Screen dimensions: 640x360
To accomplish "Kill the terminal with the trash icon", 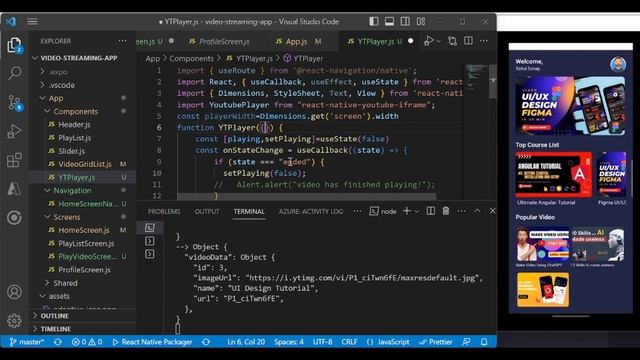I will (446, 211).
